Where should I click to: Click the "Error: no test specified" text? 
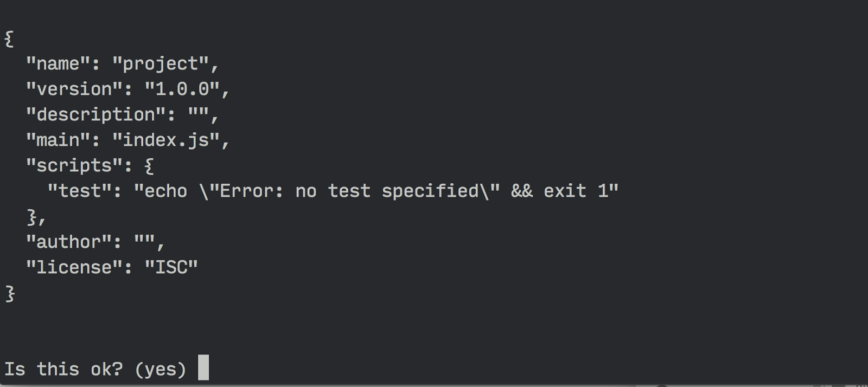[349, 191]
